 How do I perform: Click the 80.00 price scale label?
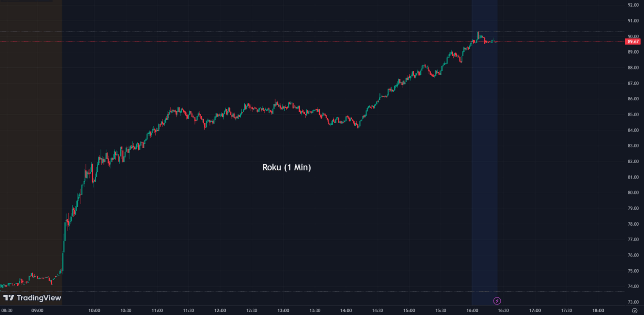[x=633, y=193]
